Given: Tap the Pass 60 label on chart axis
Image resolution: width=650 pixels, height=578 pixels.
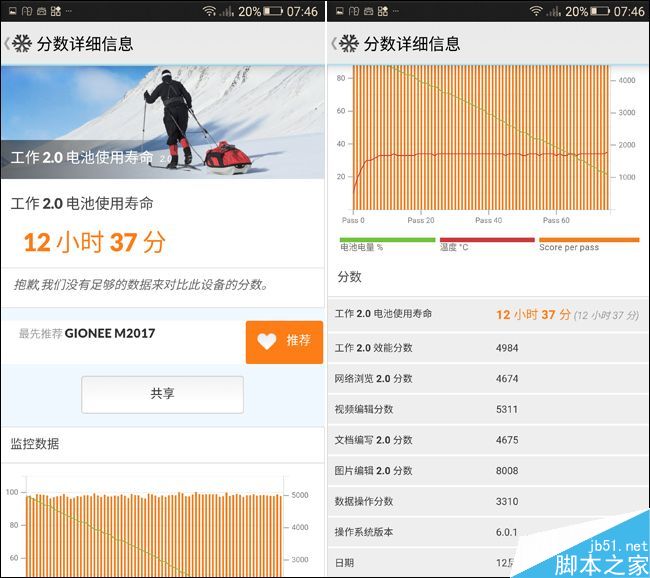Looking at the screenshot, I should [x=556, y=220].
